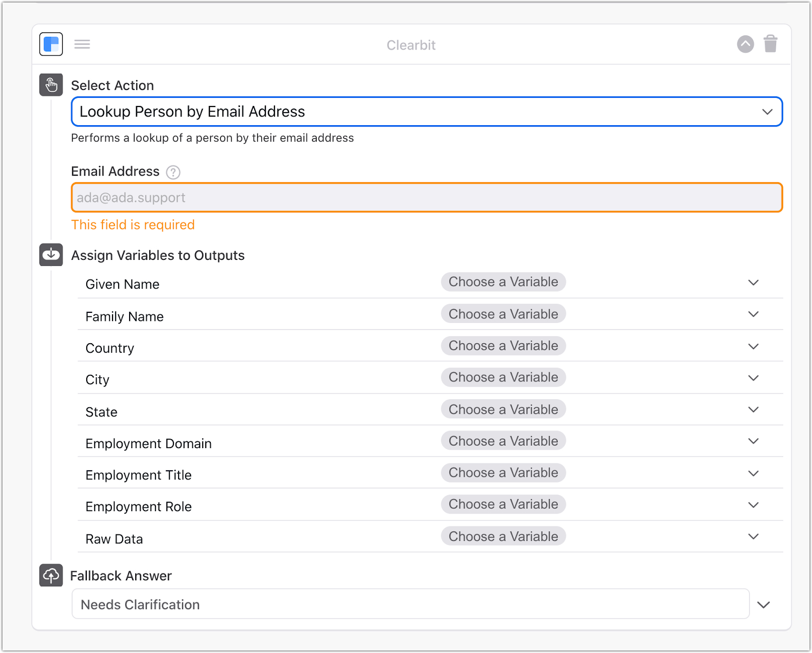The height and width of the screenshot is (653, 812).
Task: Click the Clearbit logo icon
Action: pos(51,44)
